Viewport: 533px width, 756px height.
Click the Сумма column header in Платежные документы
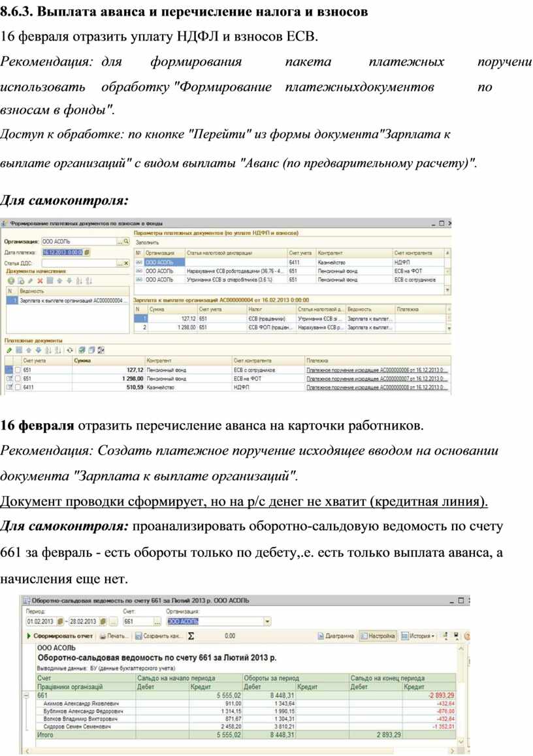108,360
